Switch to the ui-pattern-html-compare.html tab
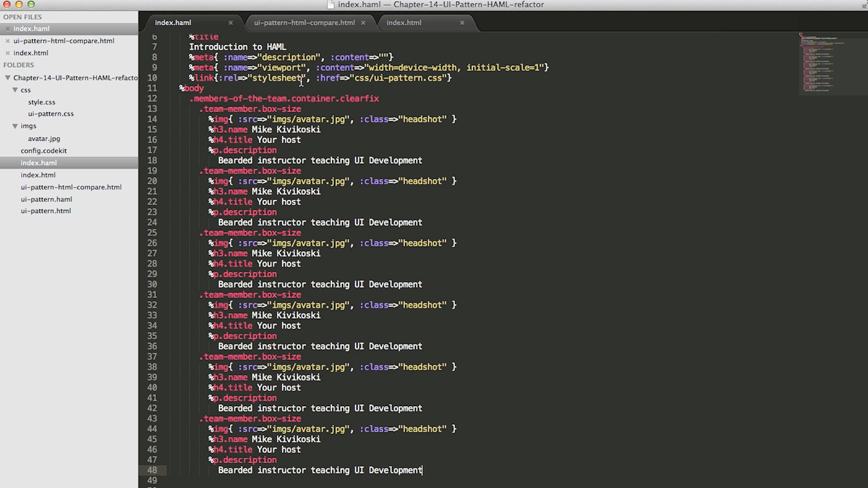 point(304,23)
